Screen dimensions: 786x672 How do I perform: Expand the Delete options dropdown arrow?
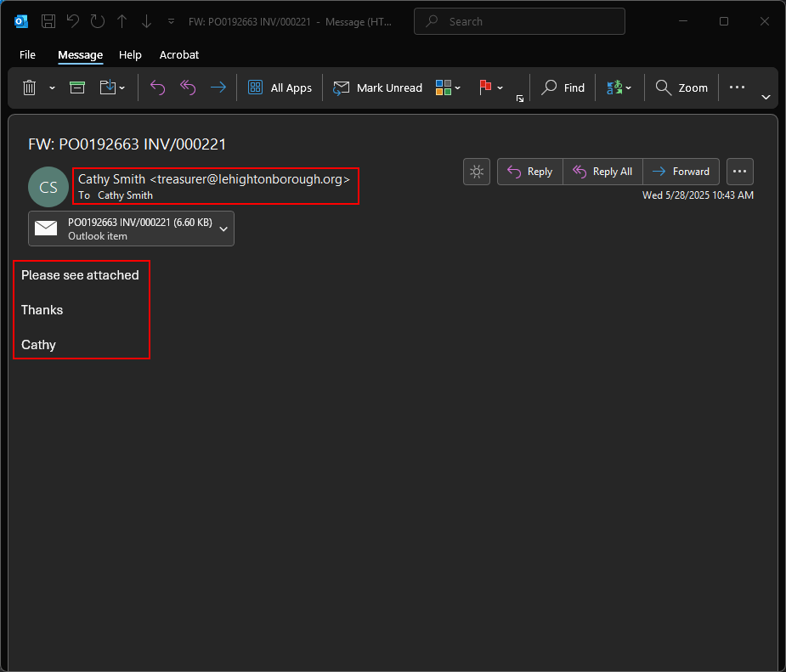(52, 88)
